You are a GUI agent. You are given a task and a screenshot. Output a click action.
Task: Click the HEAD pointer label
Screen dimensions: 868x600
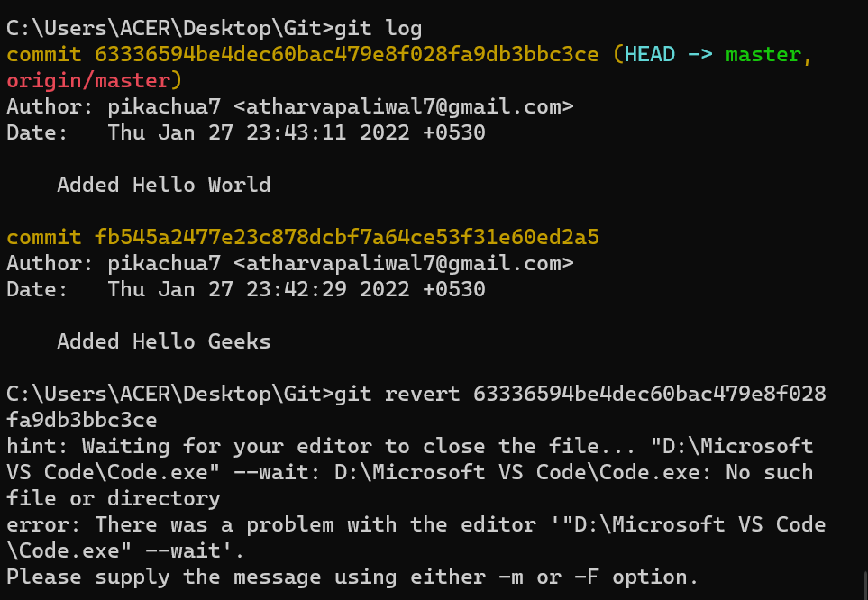point(650,54)
